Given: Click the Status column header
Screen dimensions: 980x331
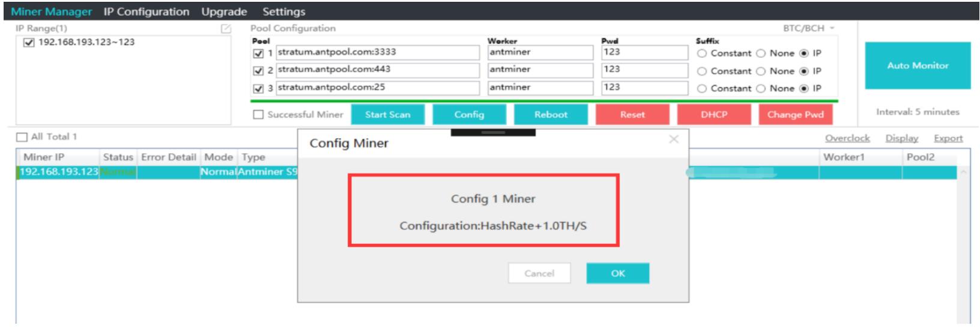Looking at the screenshot, I should [118, 157].
